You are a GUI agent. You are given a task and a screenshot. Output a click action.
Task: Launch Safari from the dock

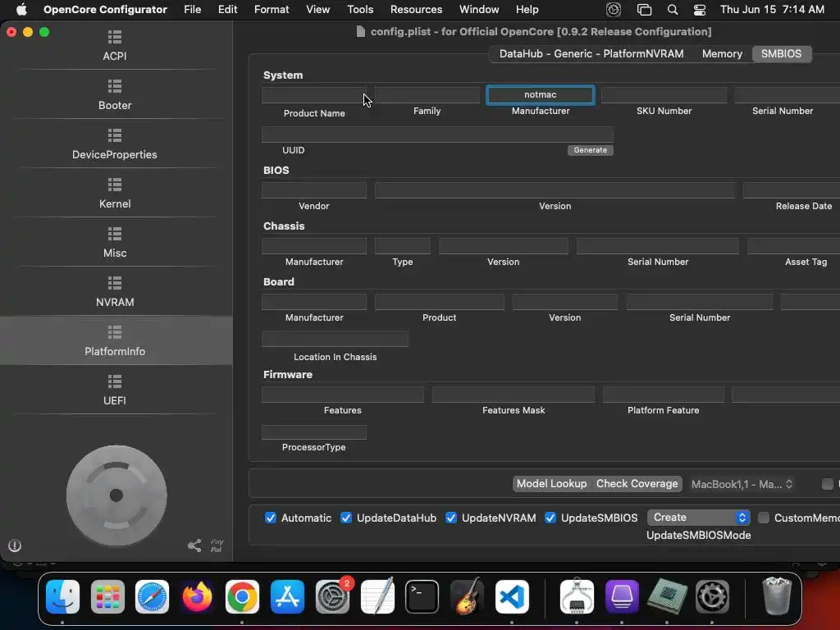[152, 596]
